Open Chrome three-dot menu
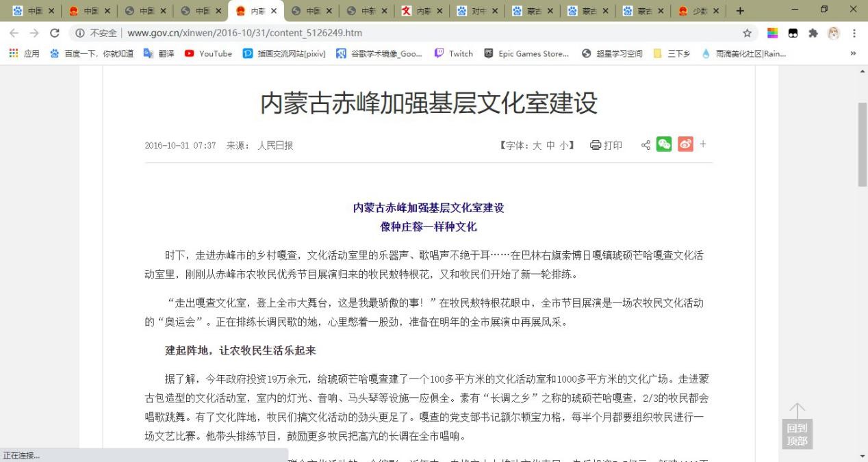The image size is (868, 462). [x=854, y=33]
